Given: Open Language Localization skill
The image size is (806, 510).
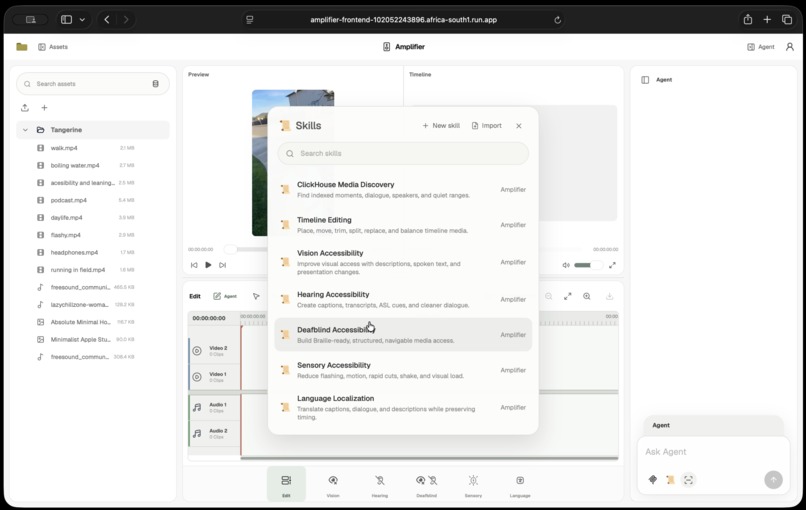Looking at the screenshot, I should pyautogui.click(x=403, y=407).
